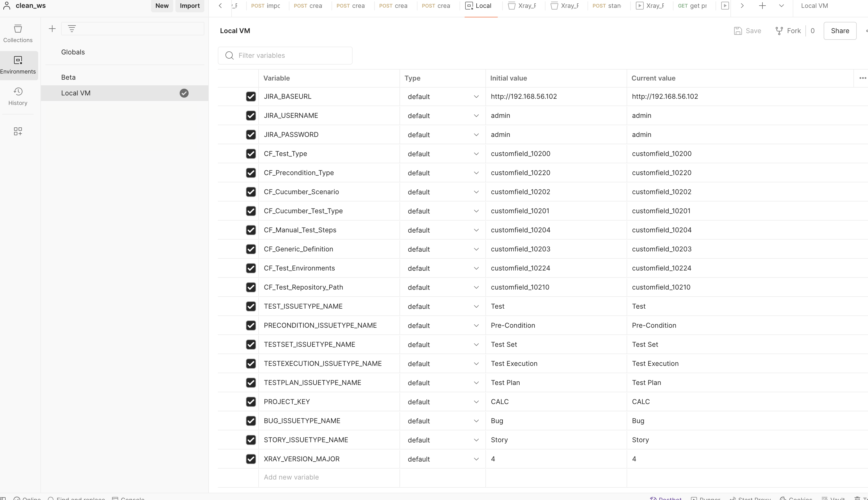Disable checkbox for CF_Generic_Definition variable
Screen dimensions: 868x500
coord(250,249)
